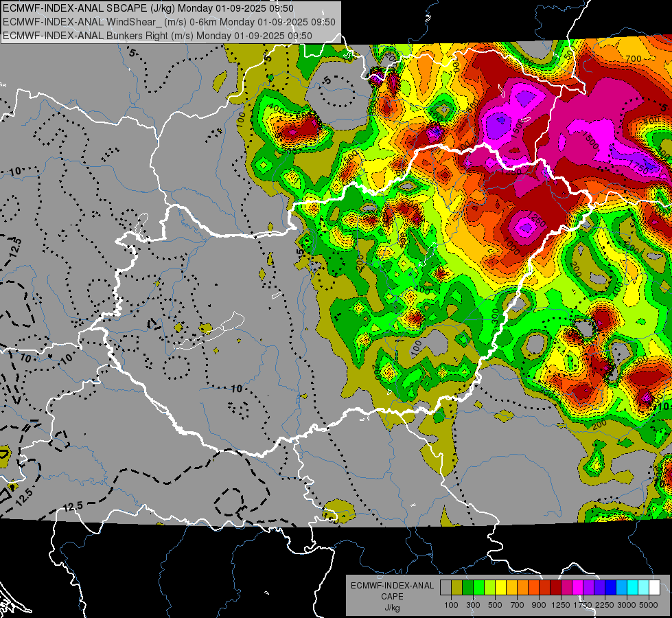672x618 pixels.
Task: Click the legend scale value 3000
Action: (627, 605)
